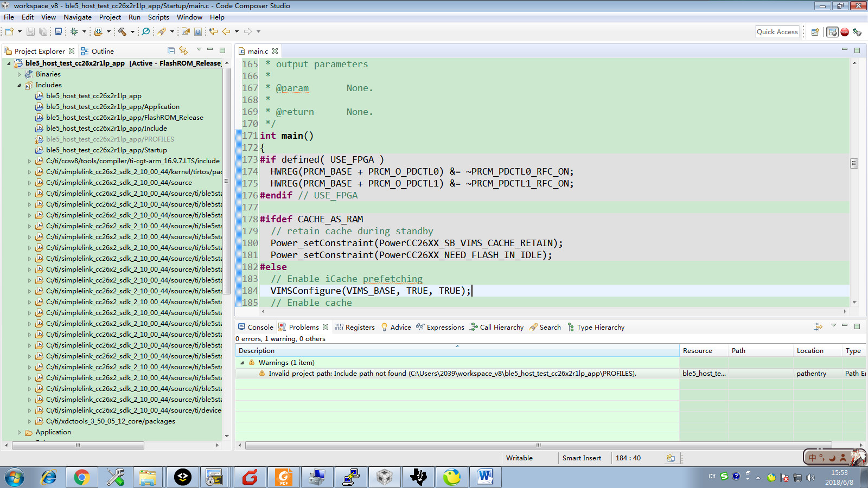The height and width of the screenshot is (488, 868).
Task: Click the Open Perspective icon
Action: [815, 32]
